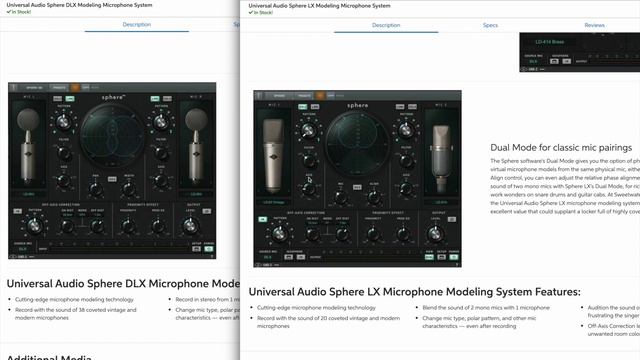Toggle Off-Axis Correction ON button in LX plugin
This screenshot has width=640, height=360.
262,219
